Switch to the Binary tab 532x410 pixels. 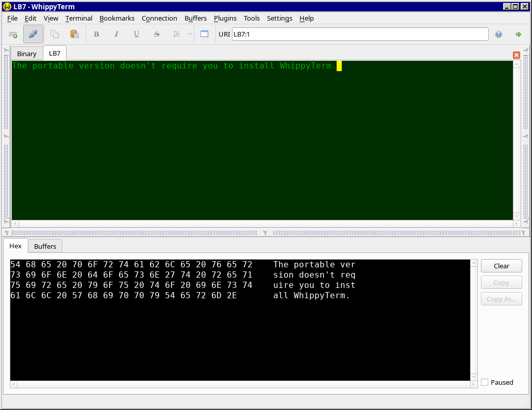27,54
